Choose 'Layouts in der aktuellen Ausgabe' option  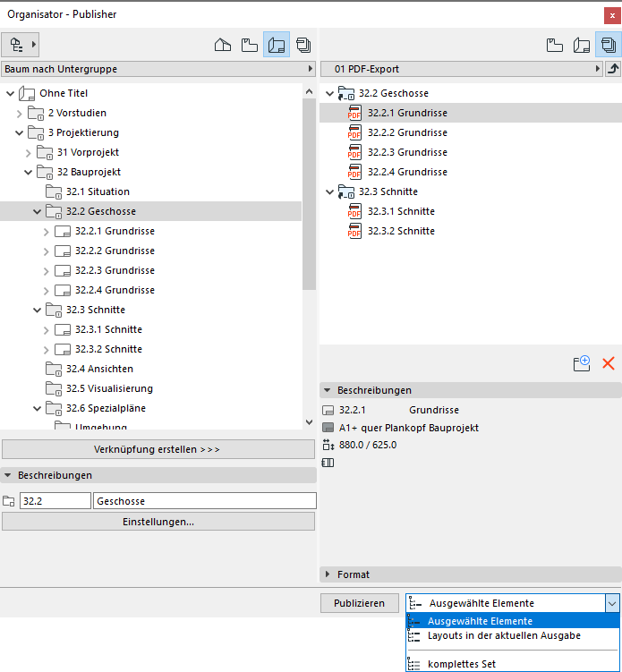pos(513,635)
